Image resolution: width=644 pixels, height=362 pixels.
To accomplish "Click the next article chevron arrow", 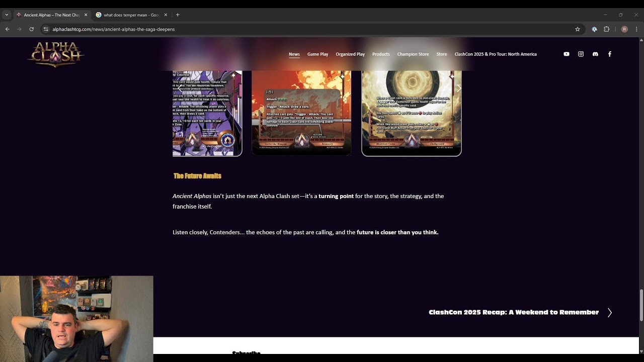I will (x=609, y=313).
